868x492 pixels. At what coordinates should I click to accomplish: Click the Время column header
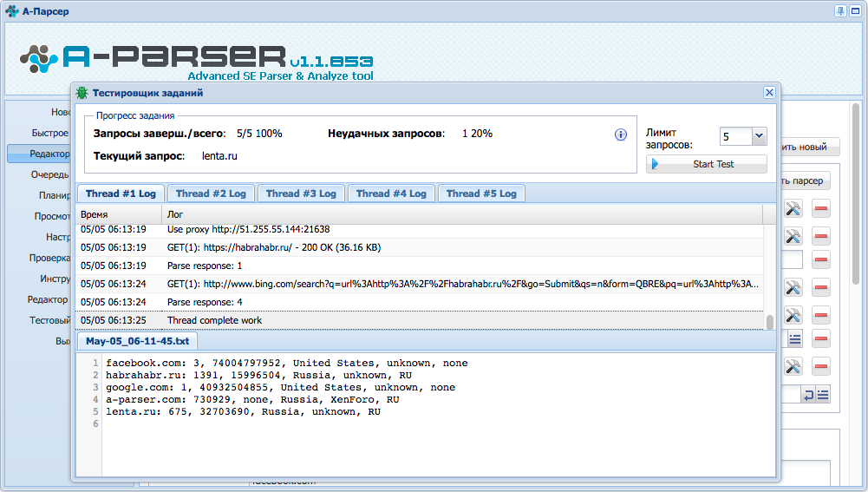tap(119, 214)
